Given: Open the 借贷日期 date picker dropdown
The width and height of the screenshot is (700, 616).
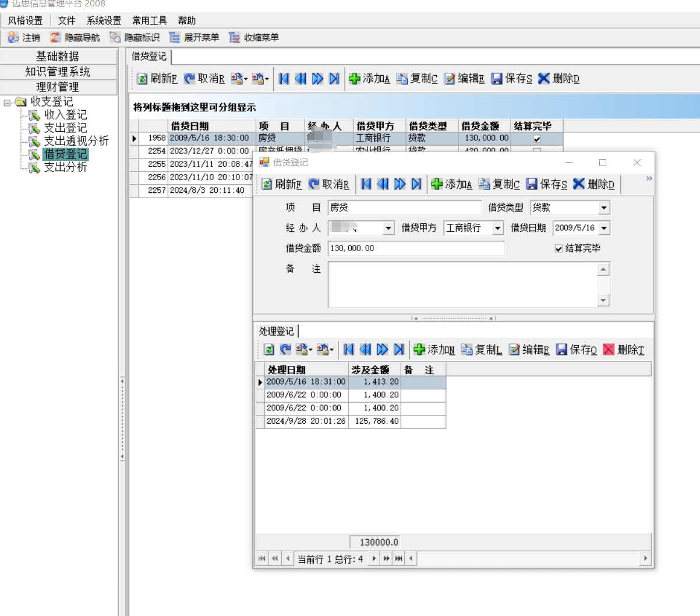Looking at the screenshot, I should click(604, 228).
